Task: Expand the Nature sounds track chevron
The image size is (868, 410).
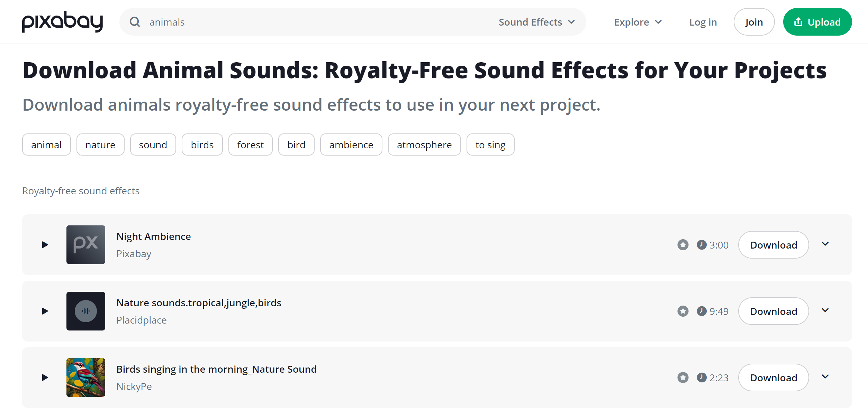Action: click(x=825, y=310)
